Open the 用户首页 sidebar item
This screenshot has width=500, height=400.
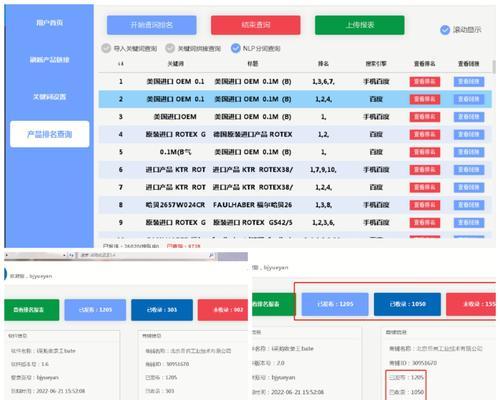49,23
